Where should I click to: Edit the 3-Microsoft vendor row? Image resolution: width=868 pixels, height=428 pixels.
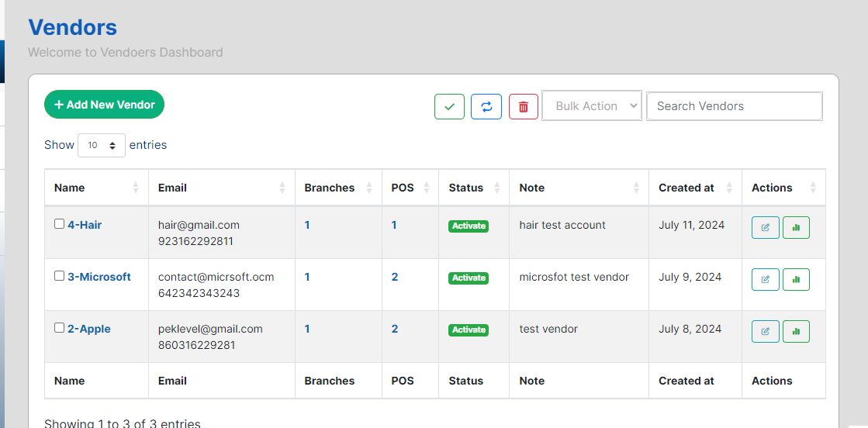(x=766, y=280)
